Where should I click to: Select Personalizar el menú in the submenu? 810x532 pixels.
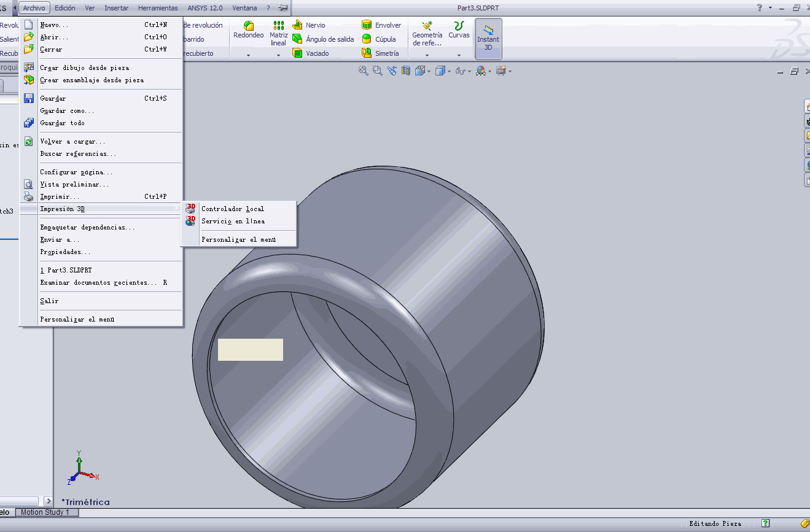pyautogui.click(x=239, y=239)
